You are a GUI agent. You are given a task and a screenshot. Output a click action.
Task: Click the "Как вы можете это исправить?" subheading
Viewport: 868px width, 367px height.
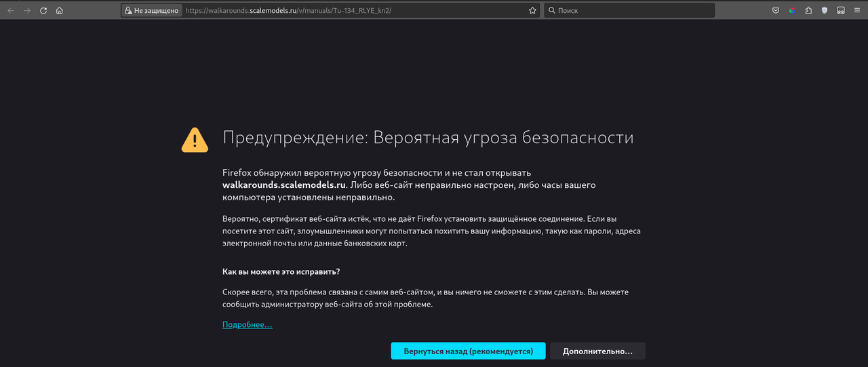(281, 271)
